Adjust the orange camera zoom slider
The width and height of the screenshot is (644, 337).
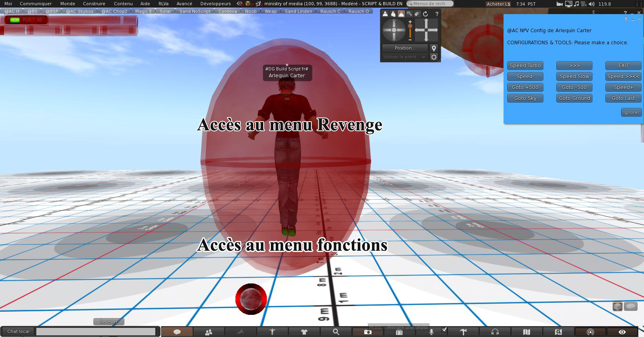click(x=410, y=27)
